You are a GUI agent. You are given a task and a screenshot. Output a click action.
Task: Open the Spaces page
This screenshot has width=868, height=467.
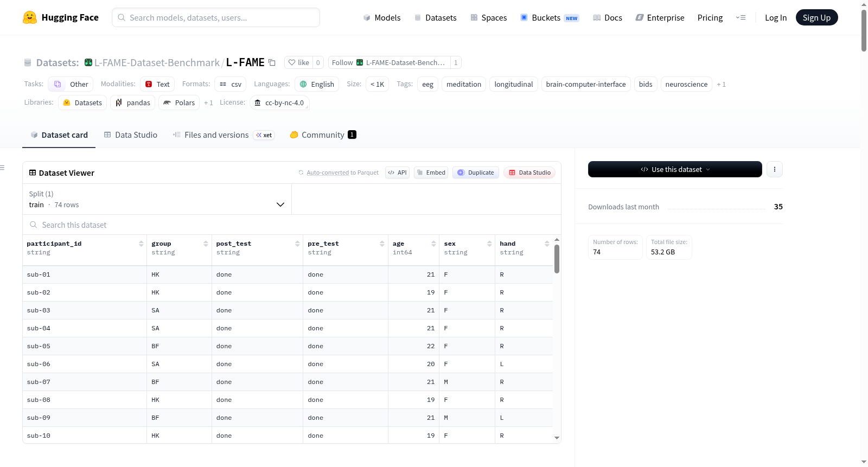(x=489, y=18)
